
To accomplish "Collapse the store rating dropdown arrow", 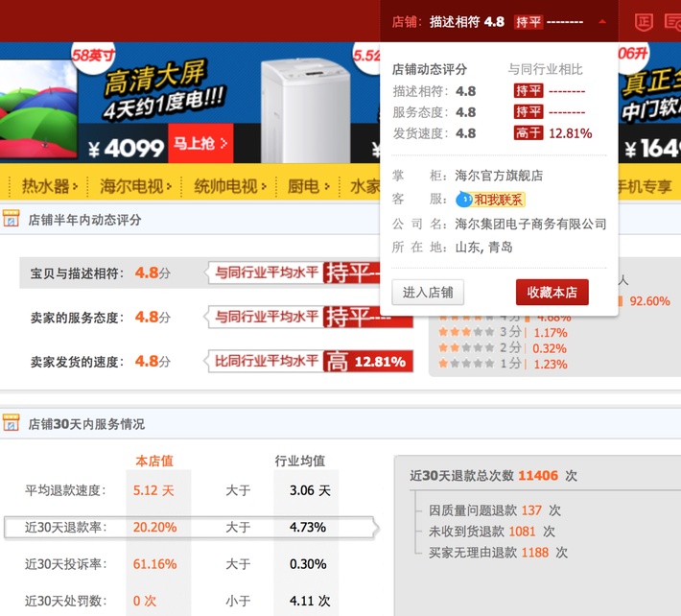I will click(602, 21).
